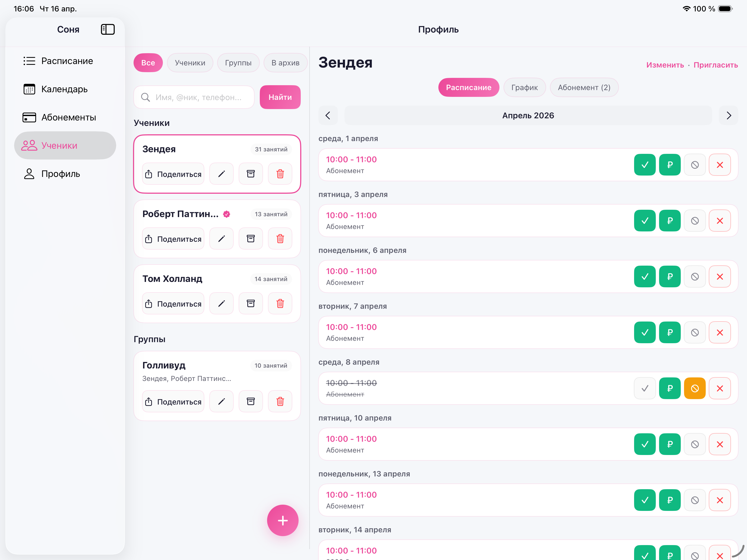Toggle the sidebar panel icon next to Соня
The height and width of the screenshot is (560, 747).
click(108, 29)
